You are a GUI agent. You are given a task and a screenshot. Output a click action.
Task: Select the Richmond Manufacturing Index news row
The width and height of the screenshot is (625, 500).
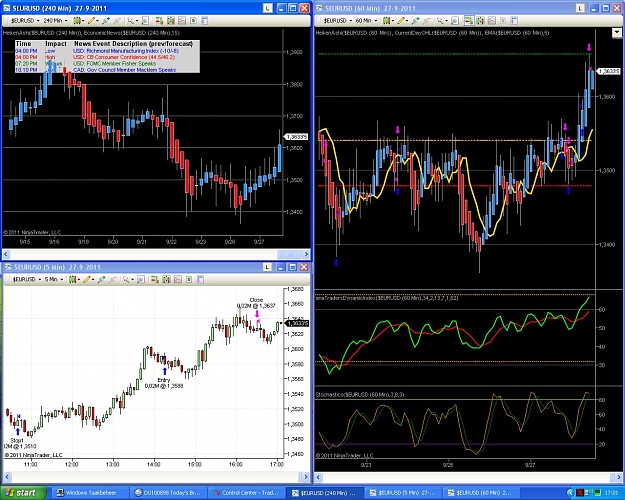(x=107, y=51)
